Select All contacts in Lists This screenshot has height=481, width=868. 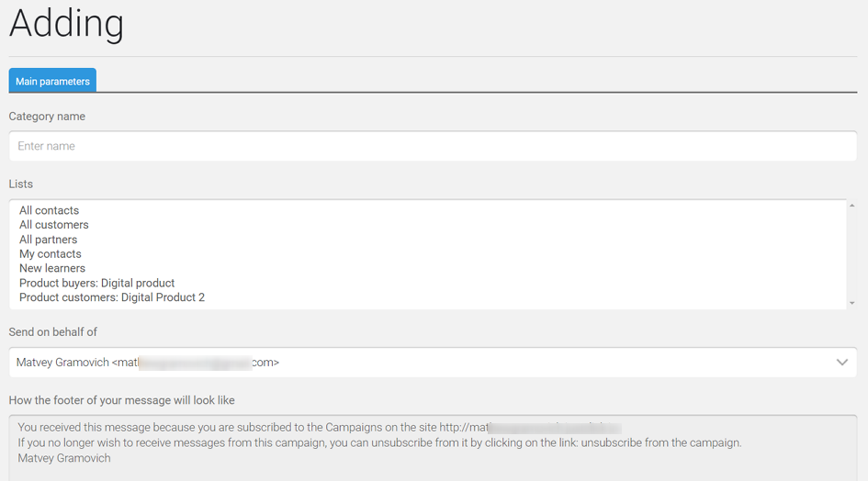50,210
